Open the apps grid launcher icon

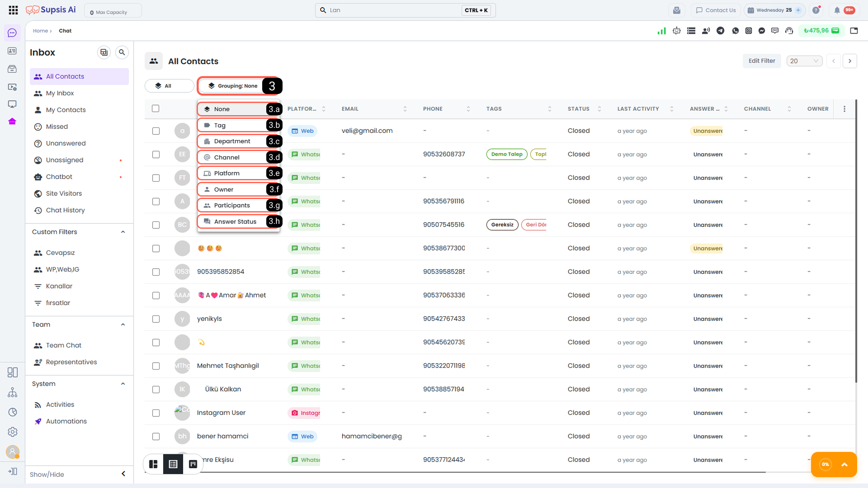click(x=13, y=10)
